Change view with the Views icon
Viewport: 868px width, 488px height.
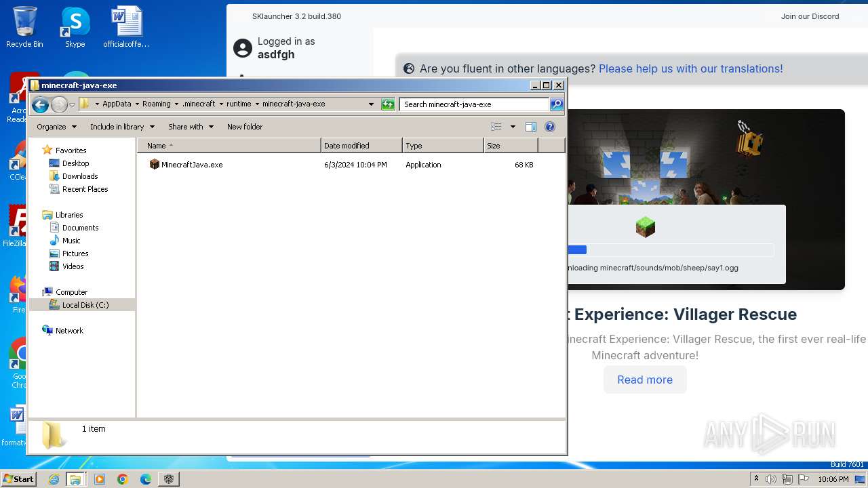[x=496, y=127]
